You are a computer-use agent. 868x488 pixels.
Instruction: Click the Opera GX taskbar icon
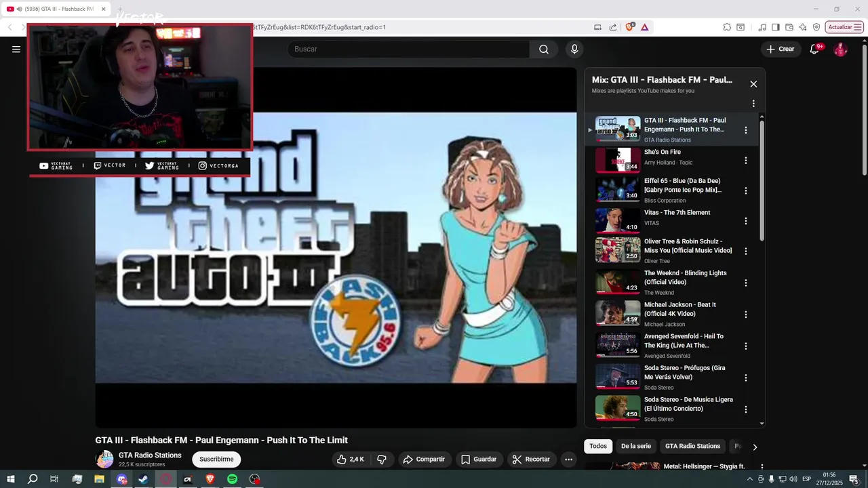point(165,479)
